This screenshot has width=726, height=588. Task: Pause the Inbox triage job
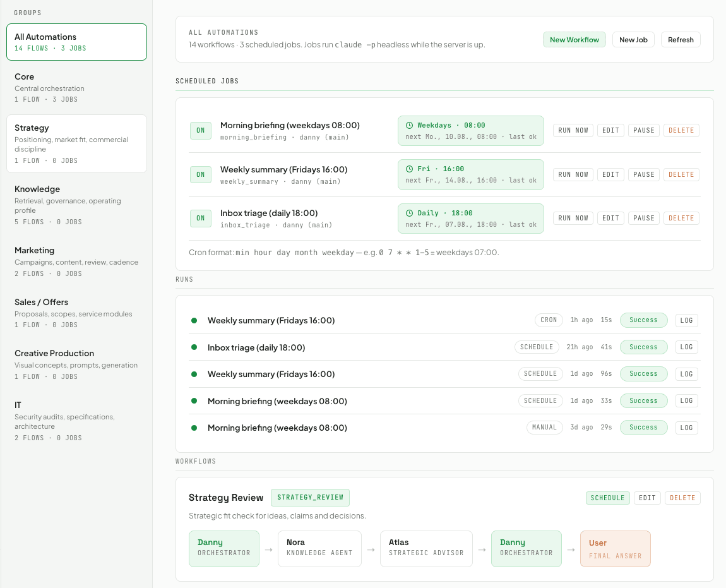tap(643, 219)
